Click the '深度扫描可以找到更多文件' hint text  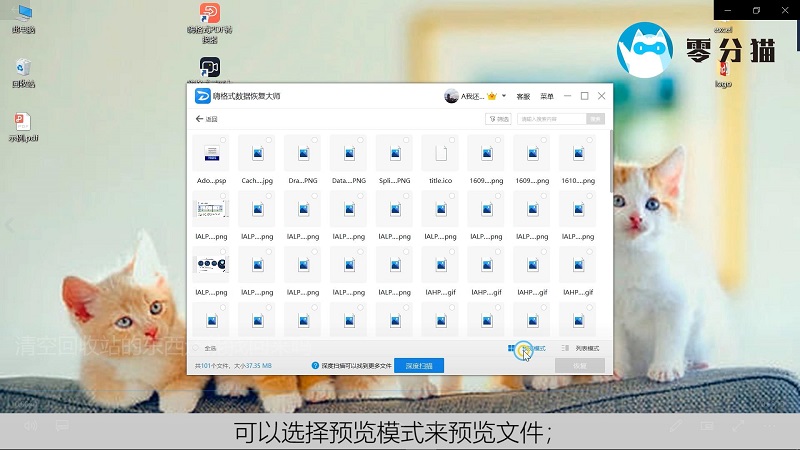356,366
